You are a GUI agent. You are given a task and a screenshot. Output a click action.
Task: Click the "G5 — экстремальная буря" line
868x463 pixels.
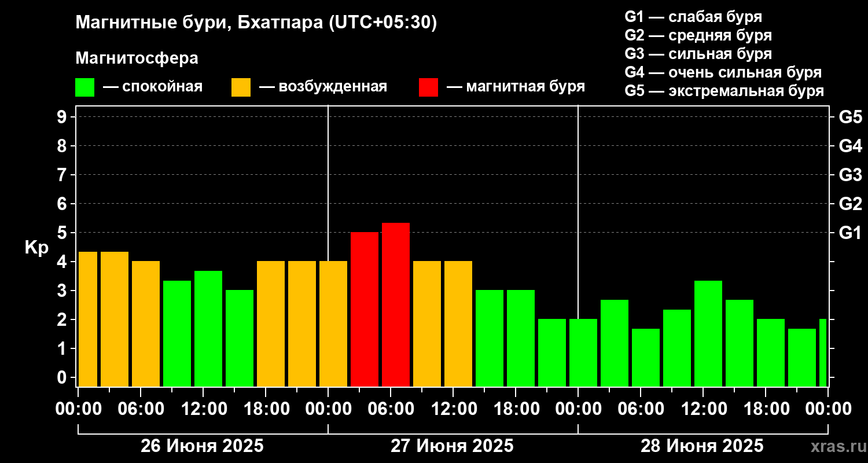[x=724, y=91]
